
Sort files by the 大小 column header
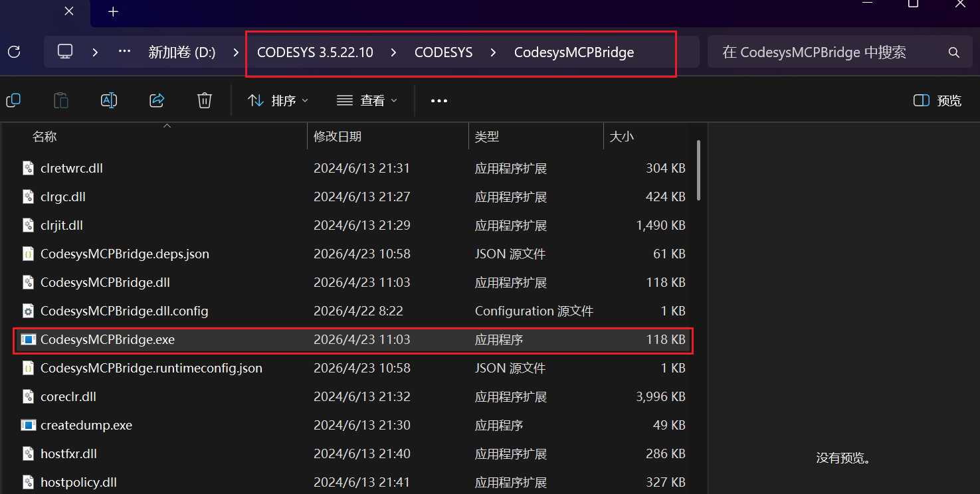622,137
